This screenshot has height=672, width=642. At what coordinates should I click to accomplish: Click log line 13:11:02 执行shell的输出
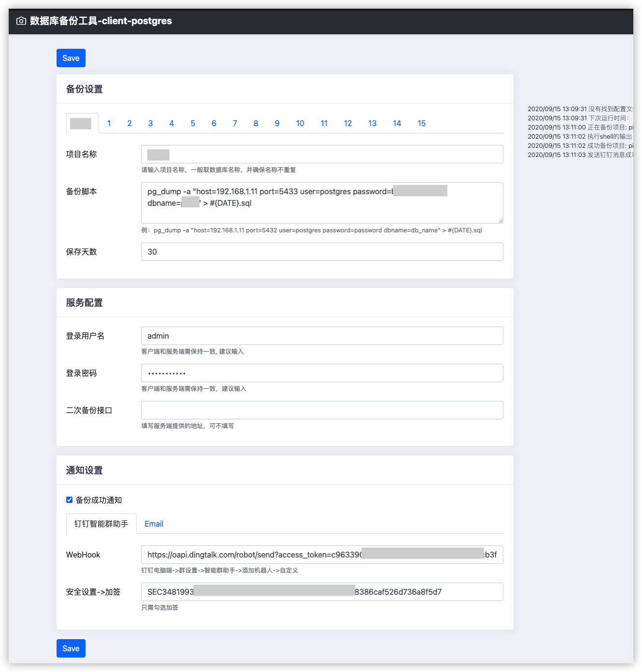click(x=580, y=137)
